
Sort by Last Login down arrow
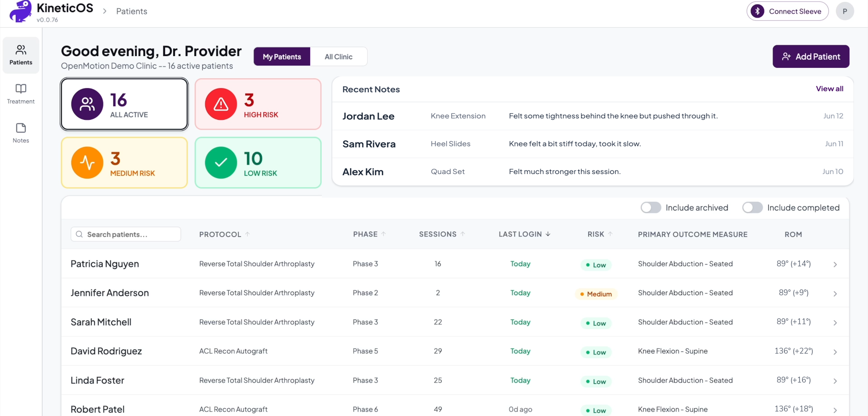[x=548, y=234]
